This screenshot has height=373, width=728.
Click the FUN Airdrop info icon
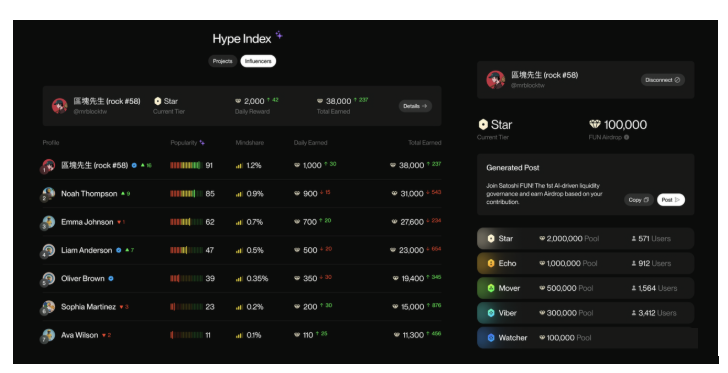tap(626, 137)
